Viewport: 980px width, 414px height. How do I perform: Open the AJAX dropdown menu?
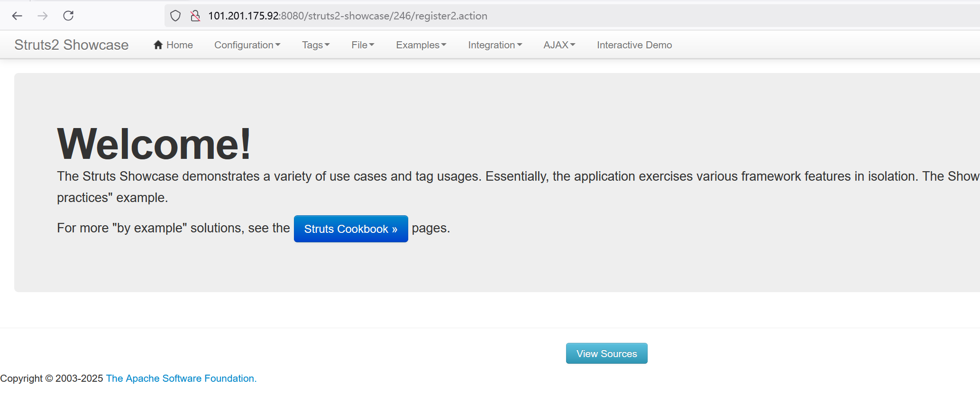click(559, 45)
